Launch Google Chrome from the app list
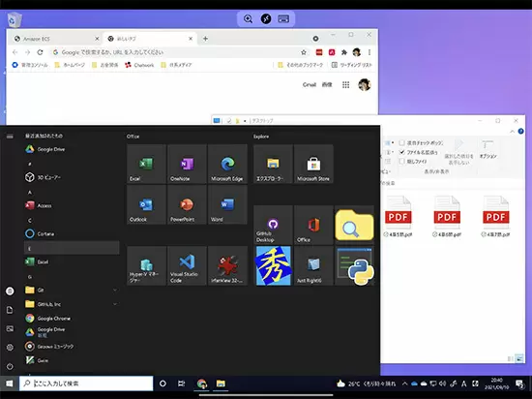 [72, 319]
